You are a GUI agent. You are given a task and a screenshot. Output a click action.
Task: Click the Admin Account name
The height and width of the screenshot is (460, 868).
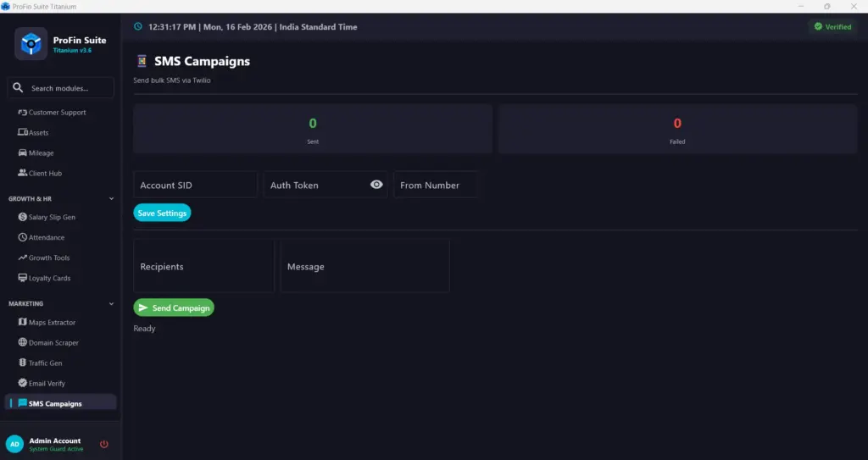55,441
